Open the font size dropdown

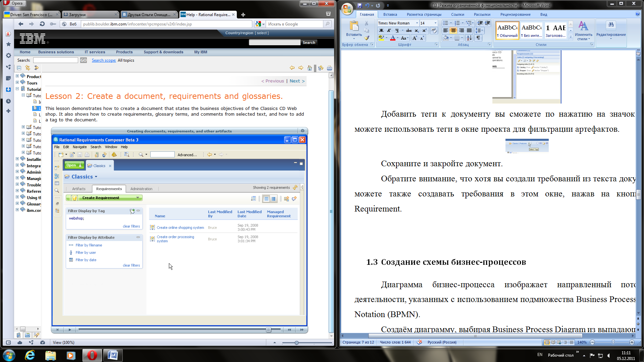(x=435, y=23)
